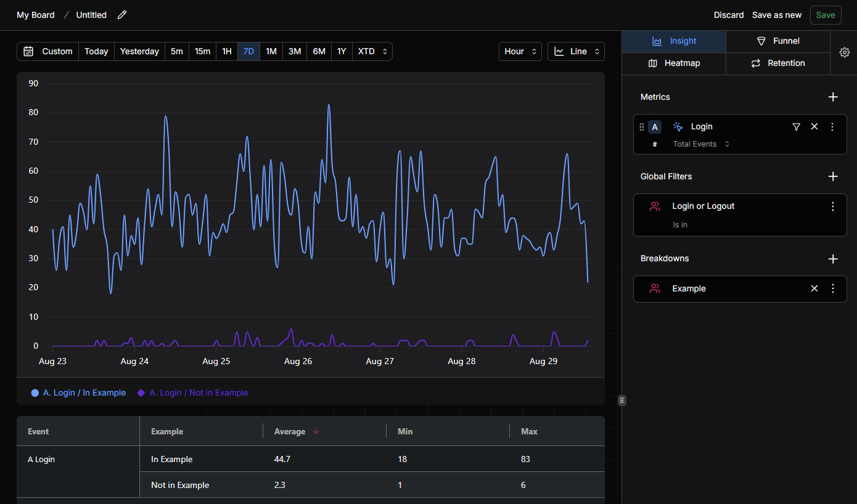The height and width of the screenshot is (504, 857).
Task: Add a breakdown using the plus icon
Action: [833, 259]
